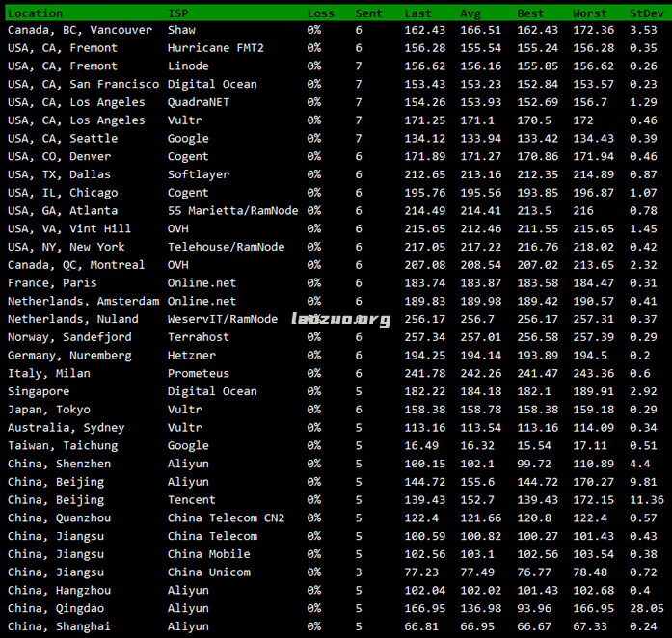
Task: Click the Prometeus ISP entry
Action: tap(199, 373)
